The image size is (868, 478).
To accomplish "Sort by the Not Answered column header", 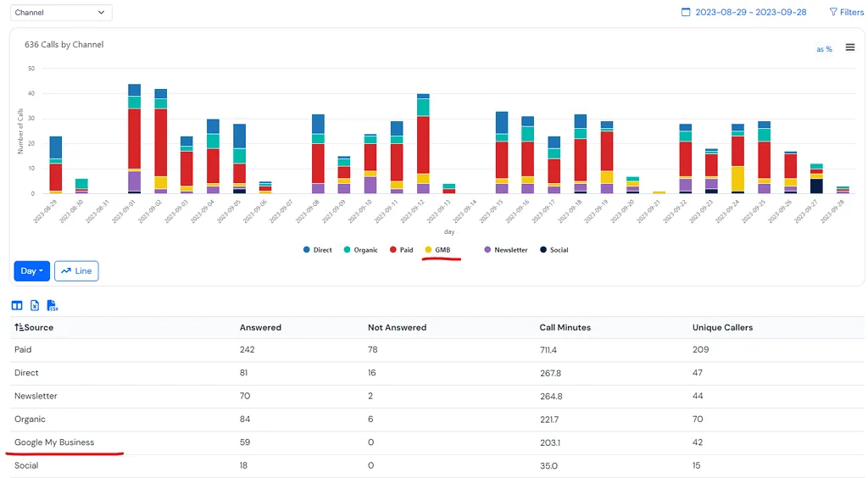I will pos(397,327).
